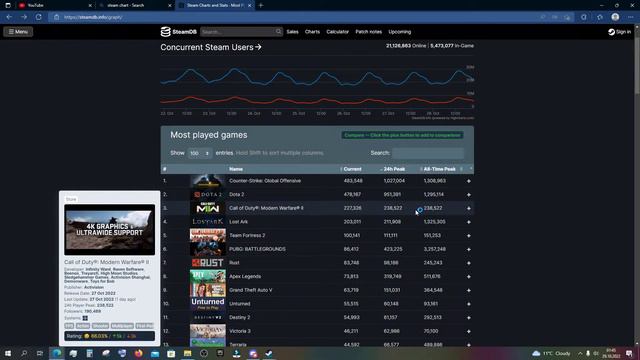Open the Calculator menu item
Image resolution: width=640 pixels, height=360 pixels.
[x=338, y=32]
